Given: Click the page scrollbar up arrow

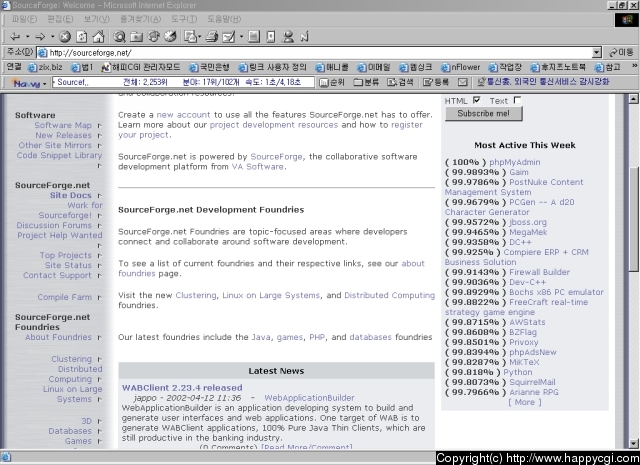Looking at the screenshot, I should pyautogui.click(x=633, y=98).
